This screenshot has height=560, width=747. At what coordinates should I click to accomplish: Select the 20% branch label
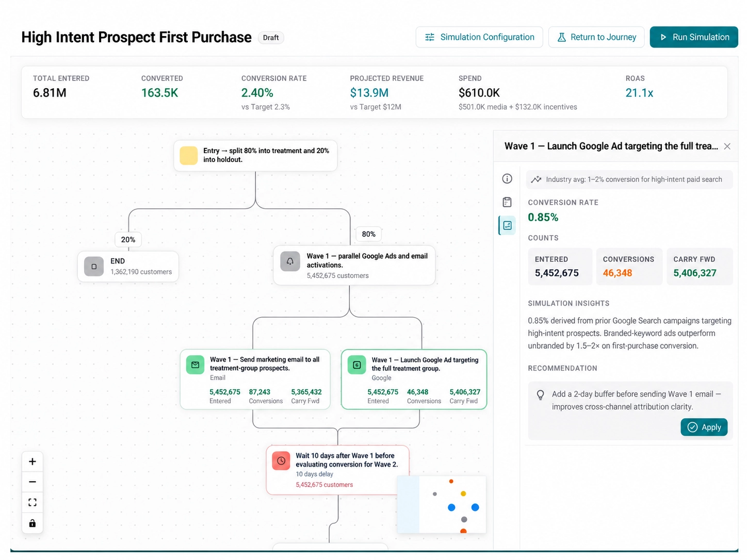tap(128, 240)
